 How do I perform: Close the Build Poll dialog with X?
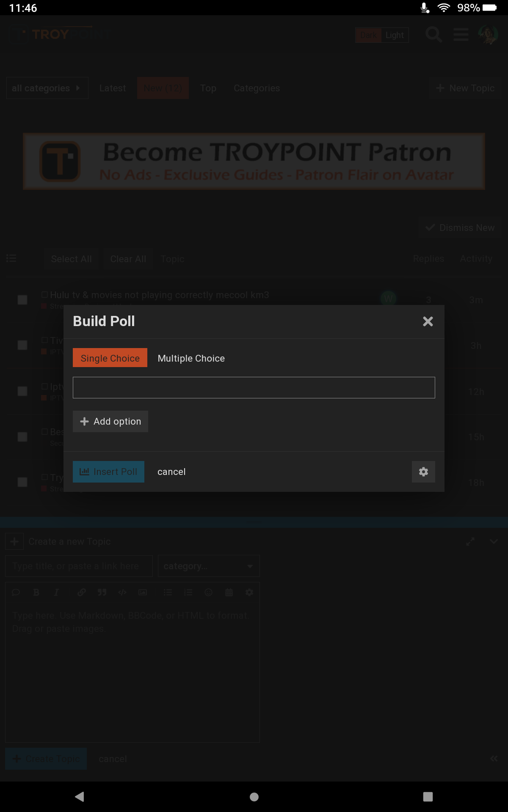pos(428,321)
